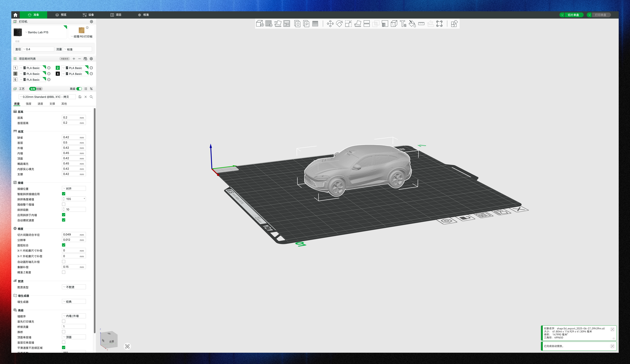
Task: Select the Lay on face tool
Action: click(x=358, y=24)
